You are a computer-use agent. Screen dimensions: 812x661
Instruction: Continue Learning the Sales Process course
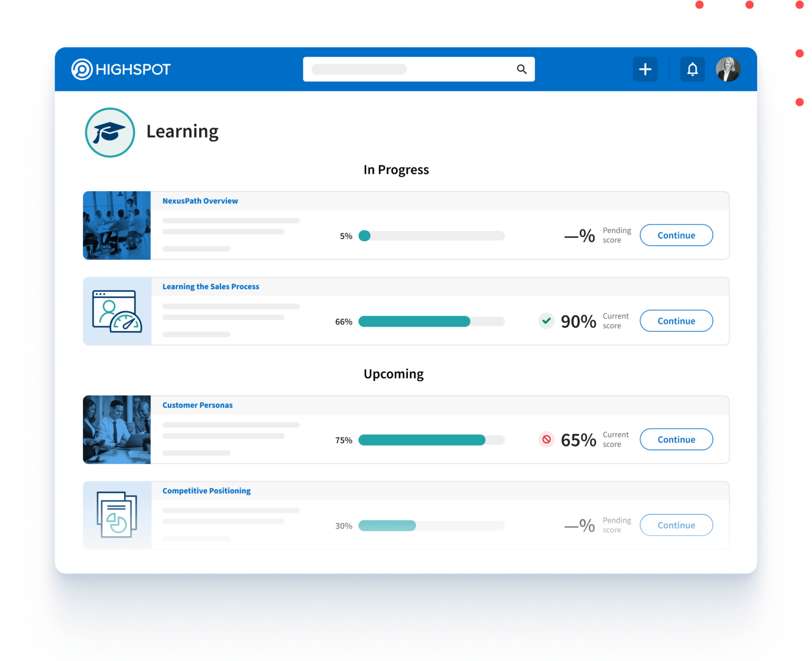pyautogui.click(x=676, y=321)
